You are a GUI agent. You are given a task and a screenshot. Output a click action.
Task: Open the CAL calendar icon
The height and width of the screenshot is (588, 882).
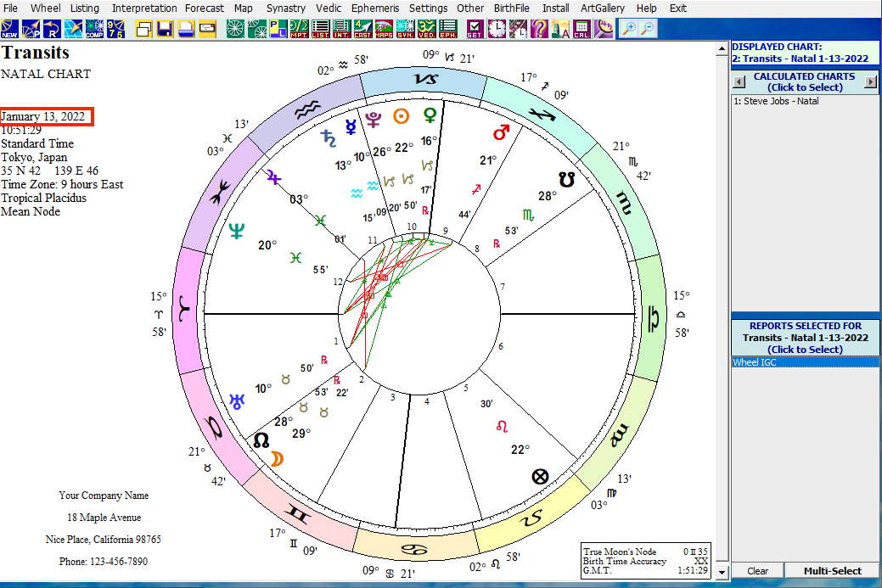(581, 29)
